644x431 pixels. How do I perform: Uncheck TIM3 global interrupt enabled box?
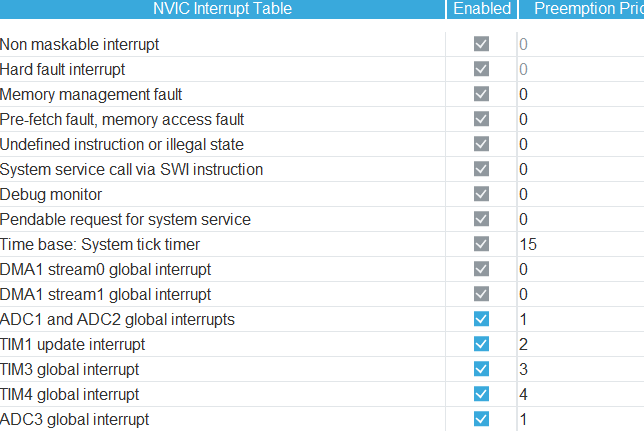[x=482, y=369]
